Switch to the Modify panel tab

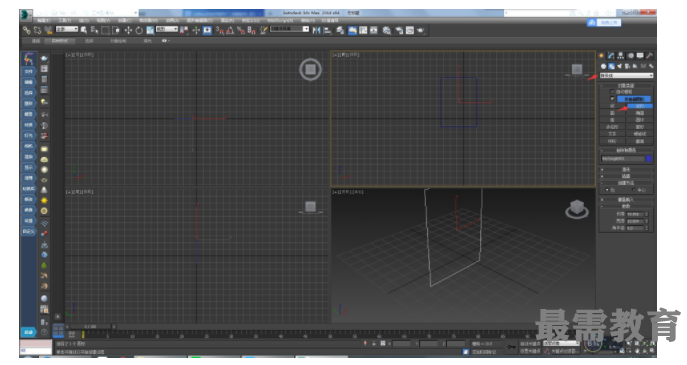(x=611, y=56)
